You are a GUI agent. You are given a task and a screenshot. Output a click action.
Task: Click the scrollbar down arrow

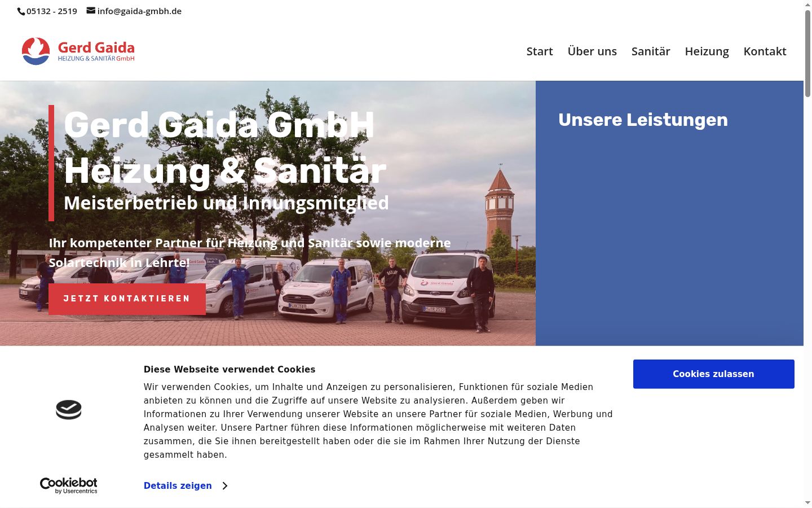pyautogui.click(x=807, y=502)
